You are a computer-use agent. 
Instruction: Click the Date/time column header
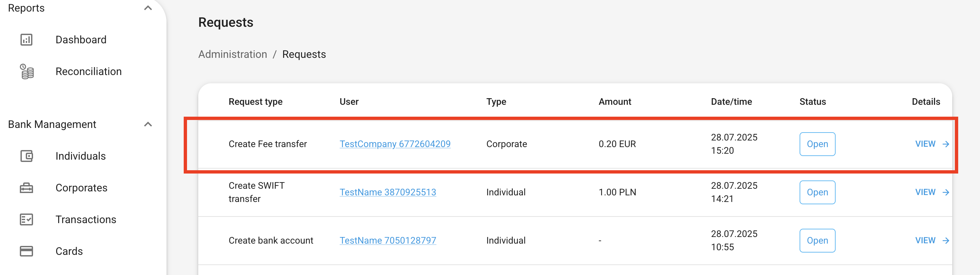(x=731, y=102)
